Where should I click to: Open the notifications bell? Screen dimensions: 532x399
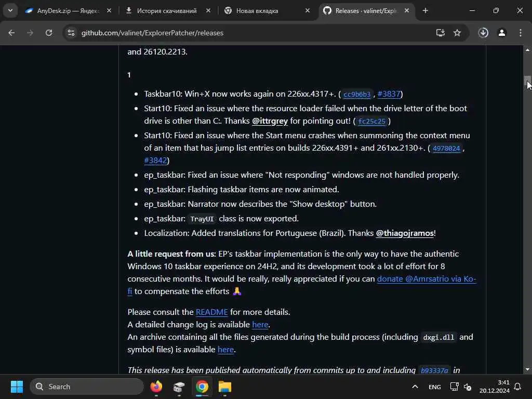point(518,387)
